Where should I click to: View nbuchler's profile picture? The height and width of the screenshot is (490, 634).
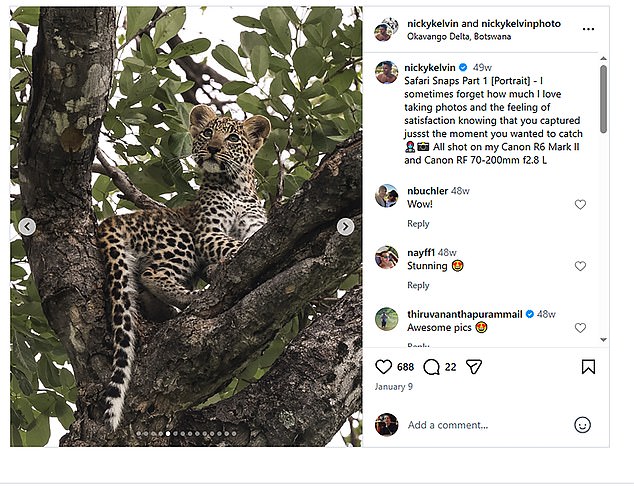pos(386,195)
